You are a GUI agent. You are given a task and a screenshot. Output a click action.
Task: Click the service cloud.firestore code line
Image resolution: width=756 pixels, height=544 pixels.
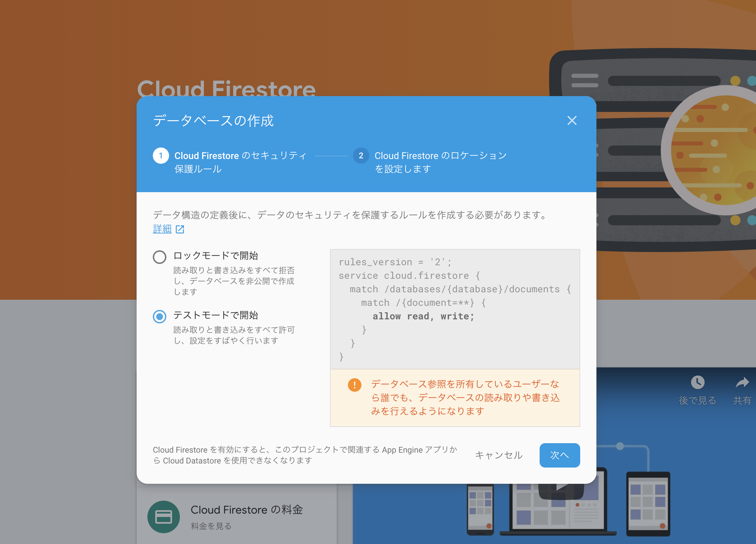(409, 276)
